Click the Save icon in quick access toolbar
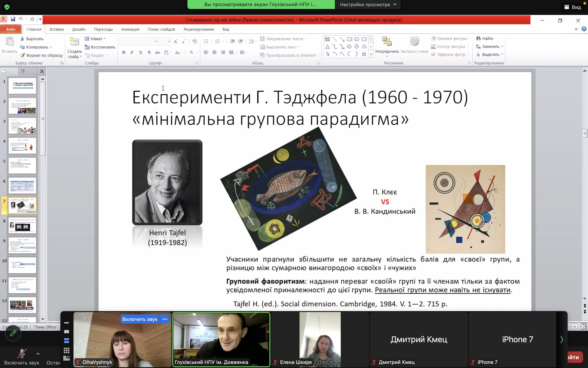The image size is (588, 368). coord(13,19)
